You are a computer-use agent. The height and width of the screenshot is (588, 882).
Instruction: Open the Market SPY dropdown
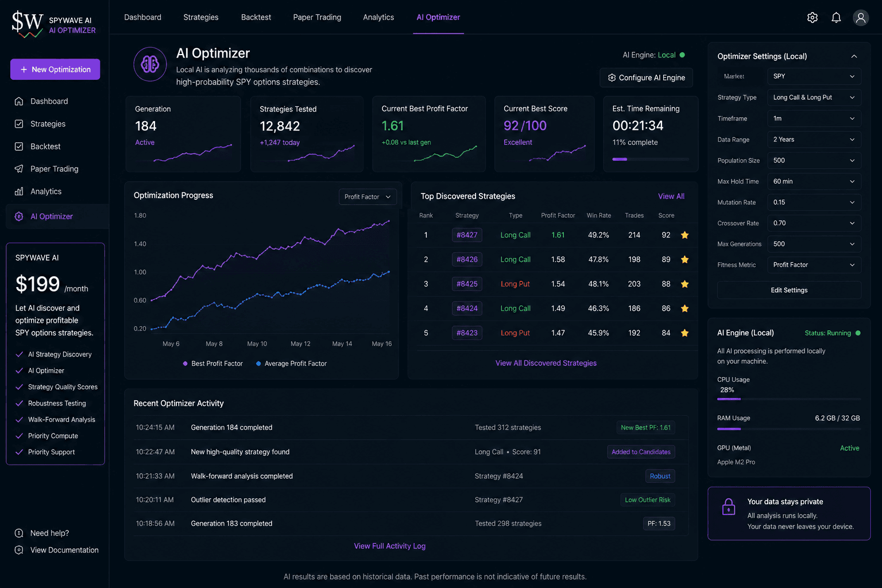coord(814,76)
